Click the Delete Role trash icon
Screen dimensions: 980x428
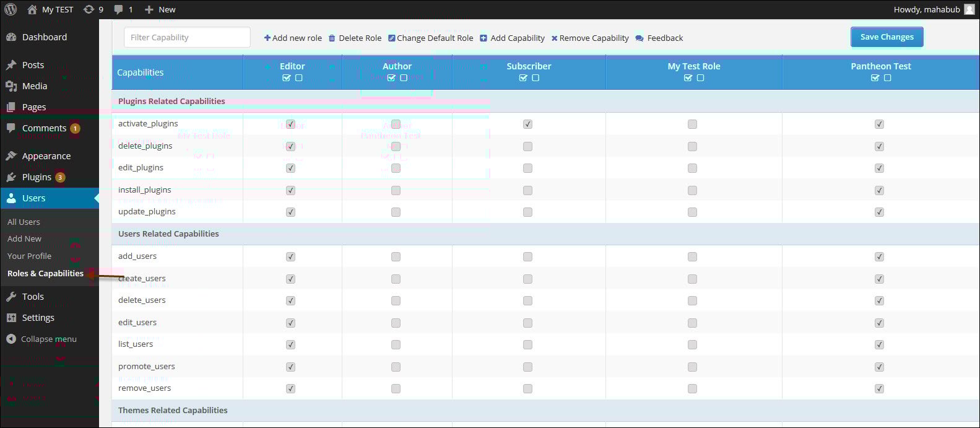[332, 38]
